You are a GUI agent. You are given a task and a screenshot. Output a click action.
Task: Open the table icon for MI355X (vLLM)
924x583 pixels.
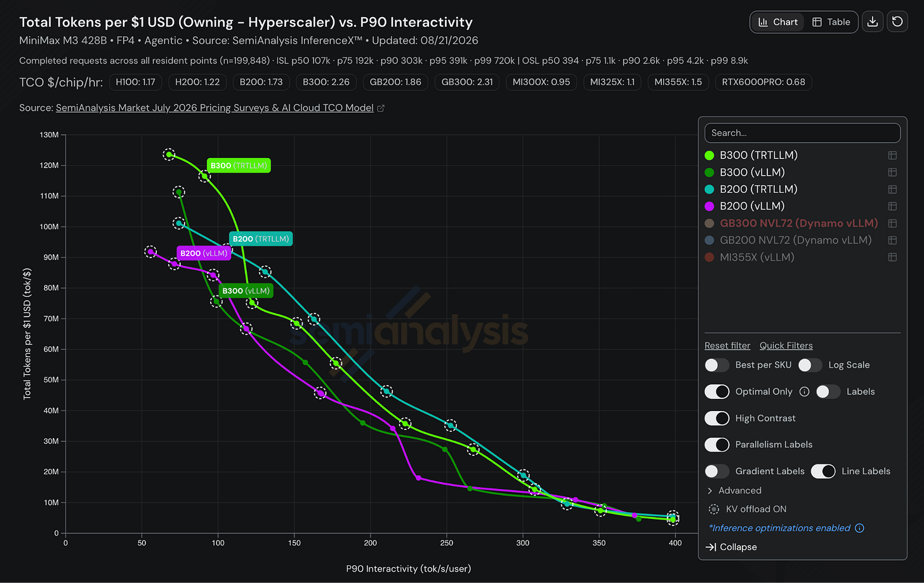click(892, 257)
